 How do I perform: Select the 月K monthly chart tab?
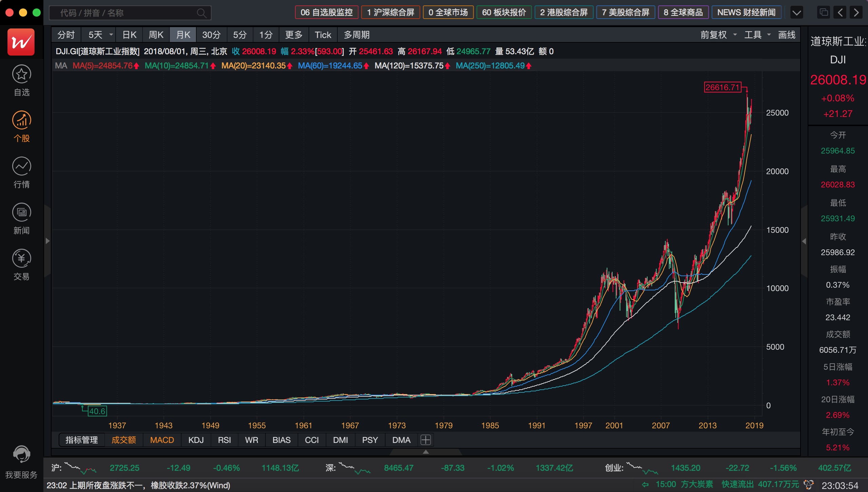183,35
